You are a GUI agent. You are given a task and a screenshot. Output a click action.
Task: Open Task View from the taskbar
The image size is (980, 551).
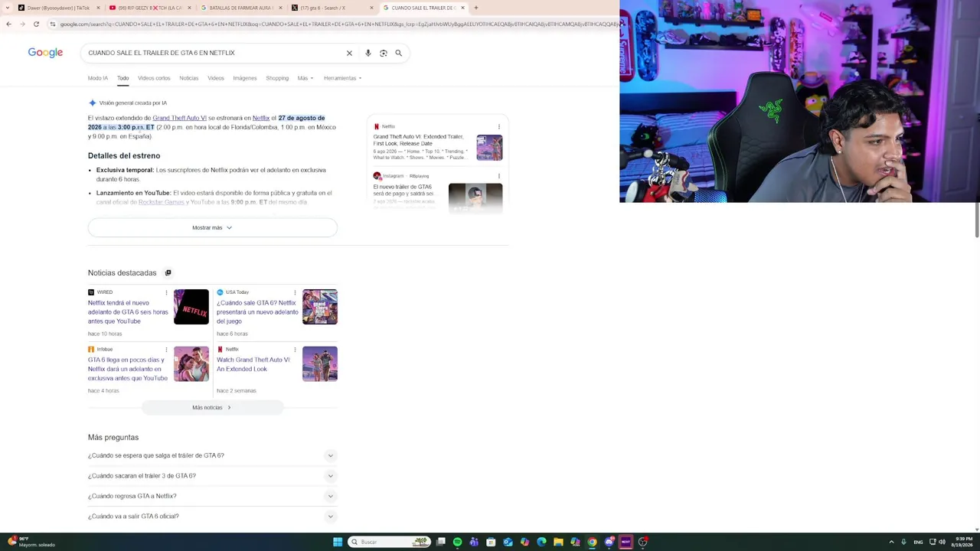440,542
